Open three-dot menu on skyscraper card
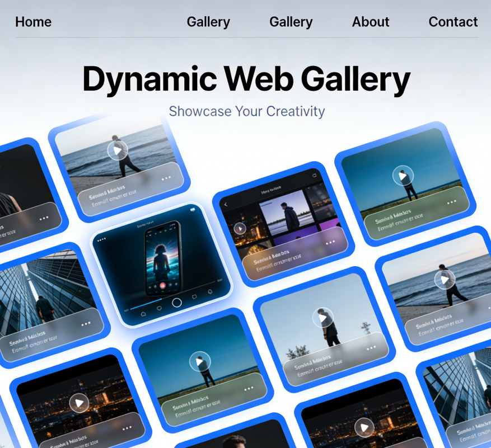491x448 pixels. pos(86,323)
